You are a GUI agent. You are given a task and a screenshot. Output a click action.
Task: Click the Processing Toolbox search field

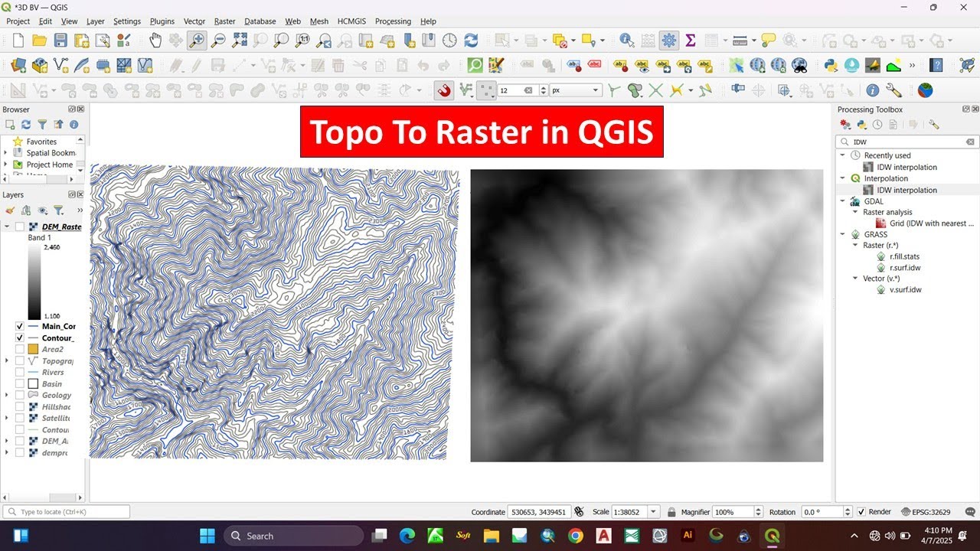[x=907, y=142]
